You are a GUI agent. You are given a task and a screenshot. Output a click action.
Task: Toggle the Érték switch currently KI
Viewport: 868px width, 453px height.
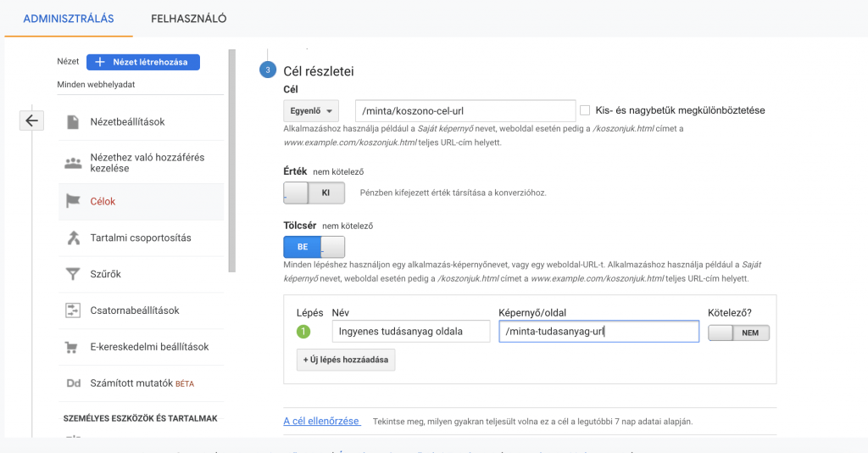point(314,193)
